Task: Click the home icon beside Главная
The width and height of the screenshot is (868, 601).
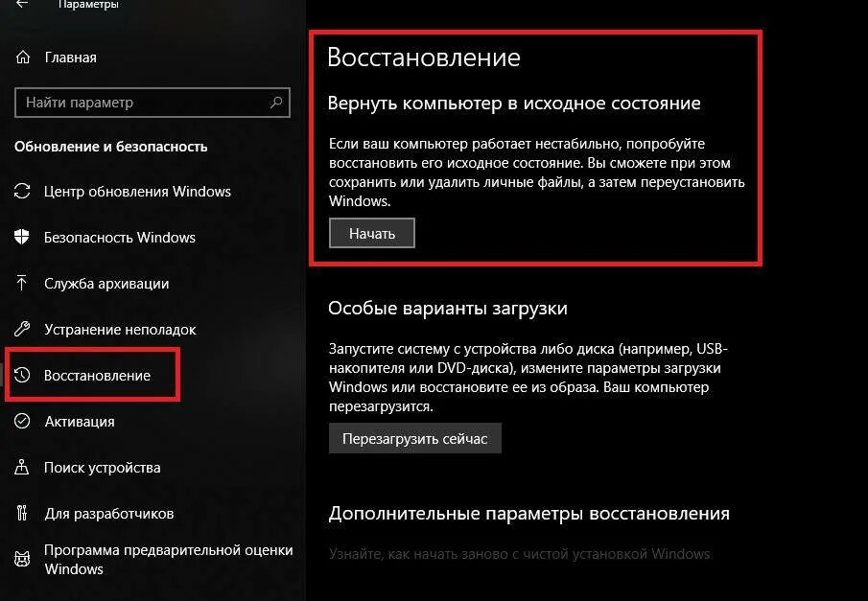Action: coord(23,57)
